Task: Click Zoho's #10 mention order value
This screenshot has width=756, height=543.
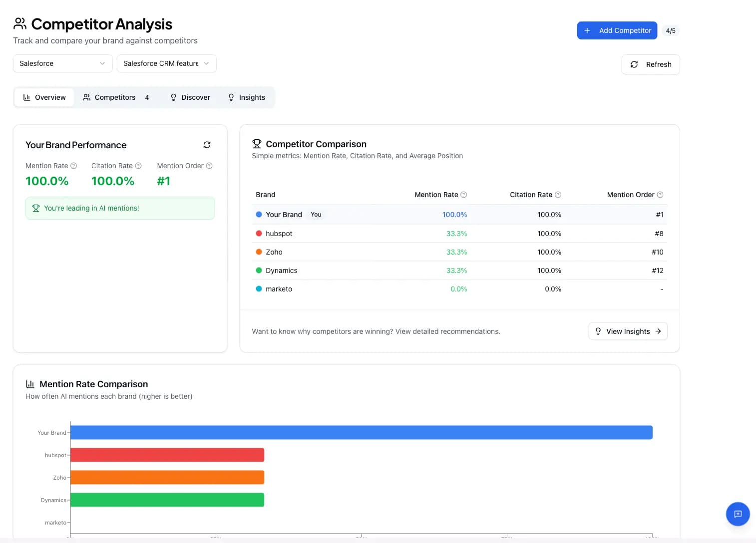Action: pyautogui.click(x=658, y=252)
